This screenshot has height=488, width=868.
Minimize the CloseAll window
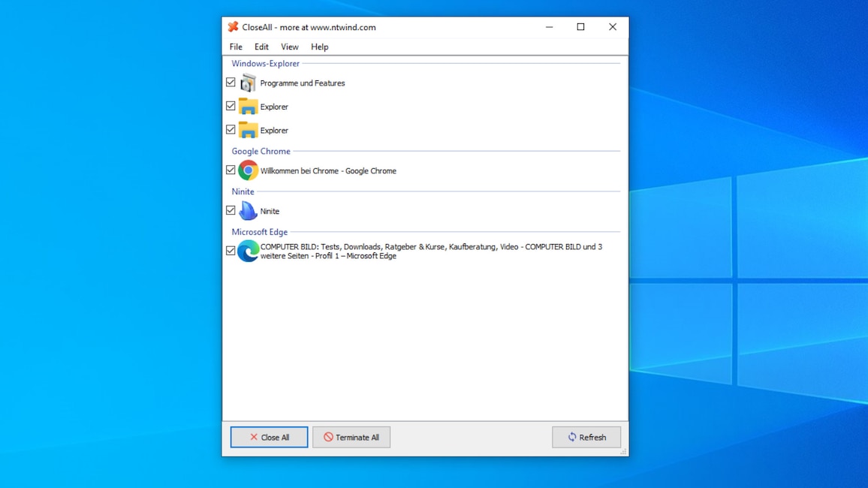point(549,26)
